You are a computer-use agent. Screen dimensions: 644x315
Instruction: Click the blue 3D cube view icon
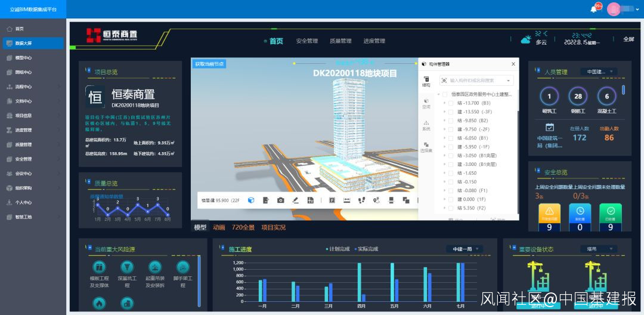click(x=251, y=200)
